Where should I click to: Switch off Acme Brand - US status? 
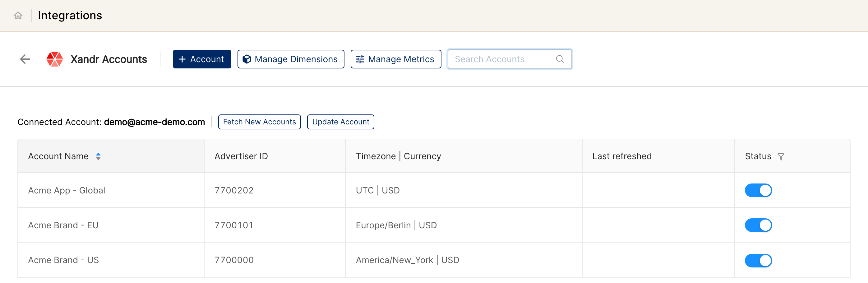(758, 260)
